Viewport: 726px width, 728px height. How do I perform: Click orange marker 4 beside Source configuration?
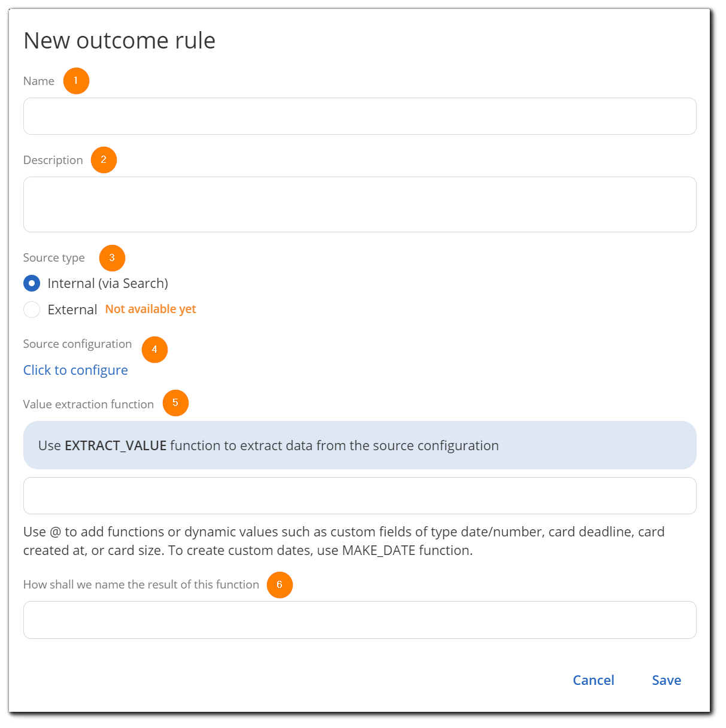[x=154, y=350]
